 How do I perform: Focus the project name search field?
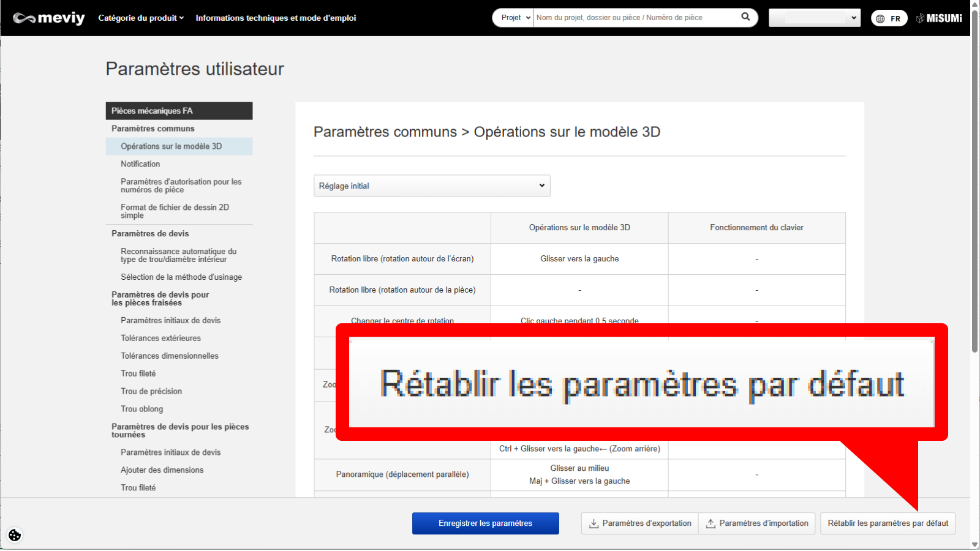(637, 18)
